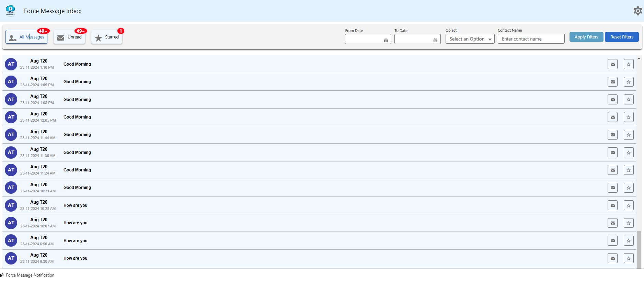
Task: Click envelope icon for 1:10 PM message
Action: (612, 64)
